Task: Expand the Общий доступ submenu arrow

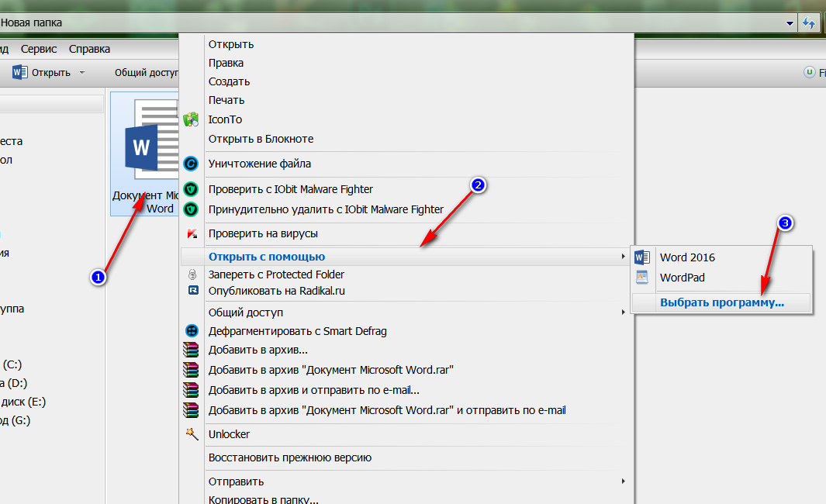Action: [x=624, y=312]
